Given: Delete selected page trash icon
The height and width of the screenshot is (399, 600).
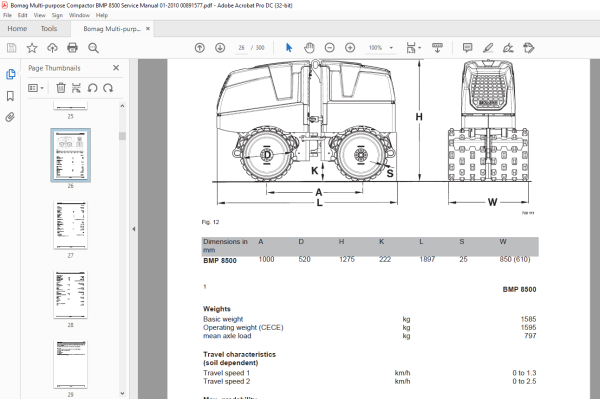Looking at the screenshot, I should (x=61, y=88).
